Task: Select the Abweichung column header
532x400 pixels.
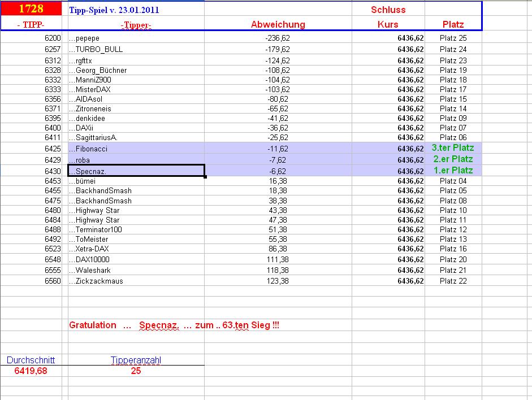Action: (278, 24)
